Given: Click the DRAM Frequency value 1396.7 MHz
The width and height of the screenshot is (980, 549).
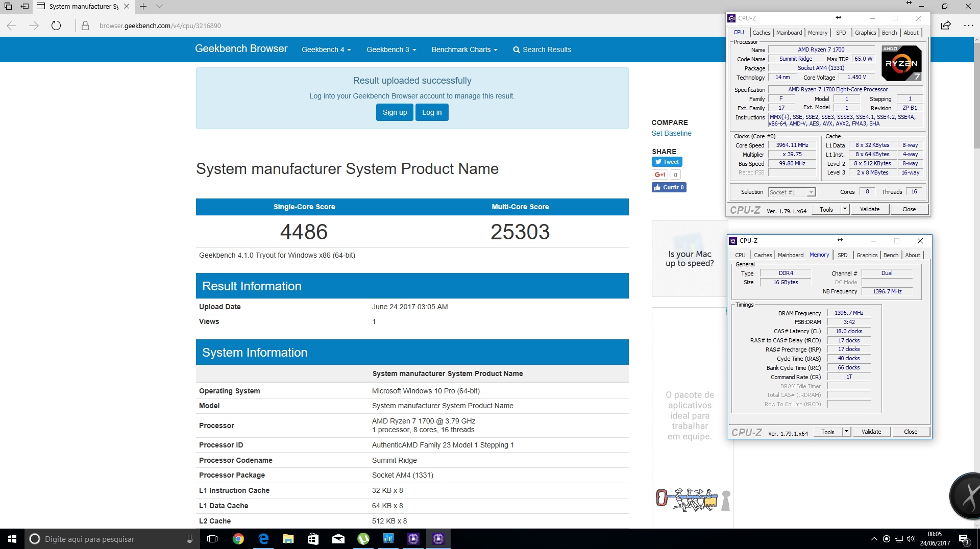Looking at the screenshot, I should [x=849, y=313].
